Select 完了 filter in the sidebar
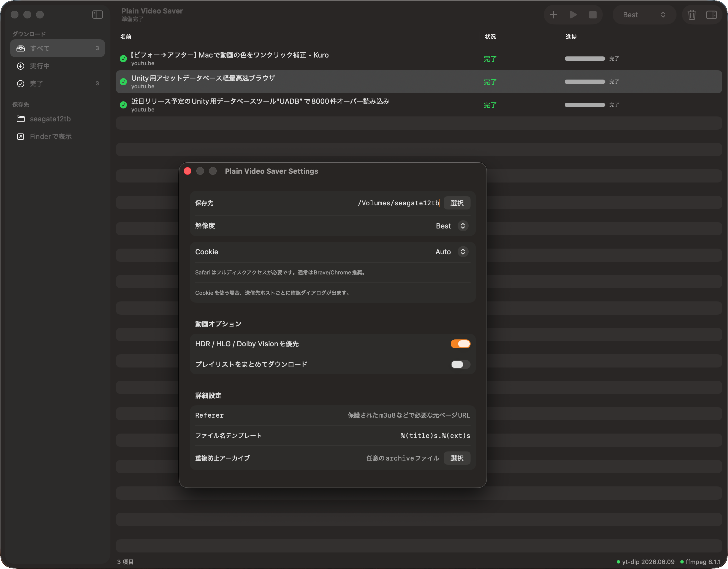This screenshot has height=569, width=728. tap(57, 84)
